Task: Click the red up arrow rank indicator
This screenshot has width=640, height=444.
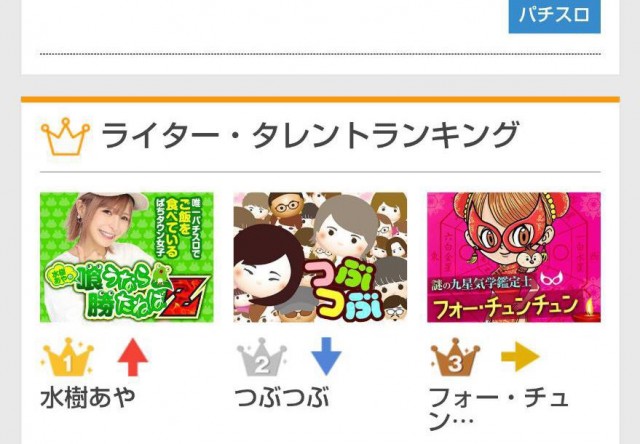Action: [x=133, y=357]
